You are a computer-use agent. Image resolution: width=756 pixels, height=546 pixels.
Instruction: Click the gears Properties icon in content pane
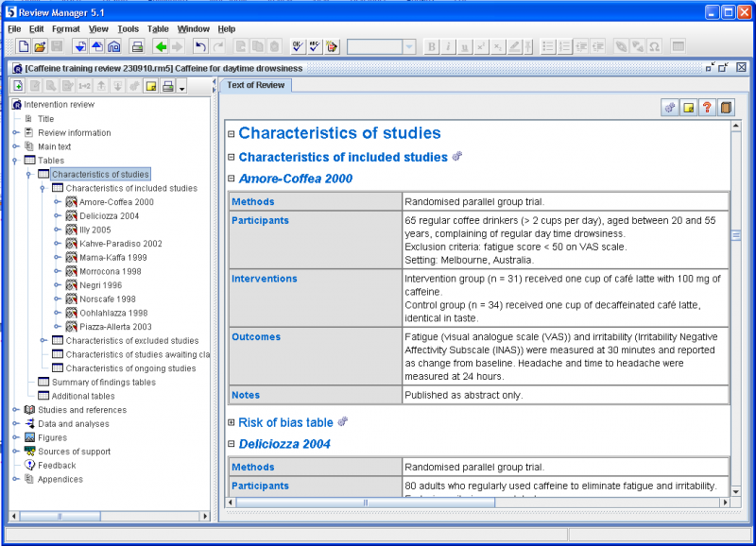point(670,108)
